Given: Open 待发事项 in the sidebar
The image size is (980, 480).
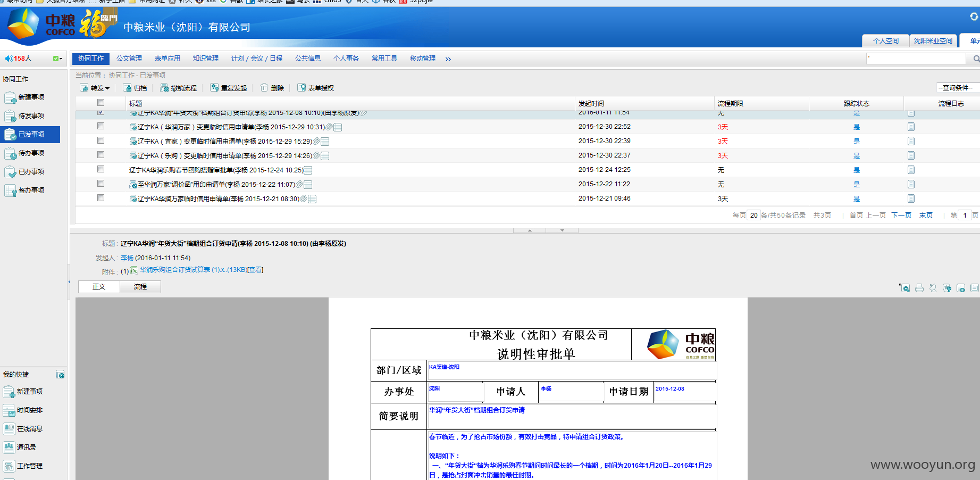Looking at the screenshot, I should (x=24, y=116).
